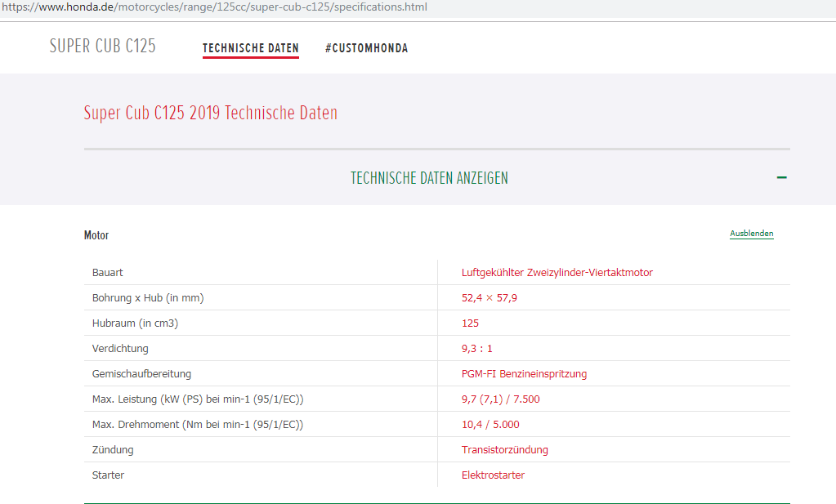Click the 52,4 × 57,9 bore value
Screen dimensions: 836x504
click(489, 297)
